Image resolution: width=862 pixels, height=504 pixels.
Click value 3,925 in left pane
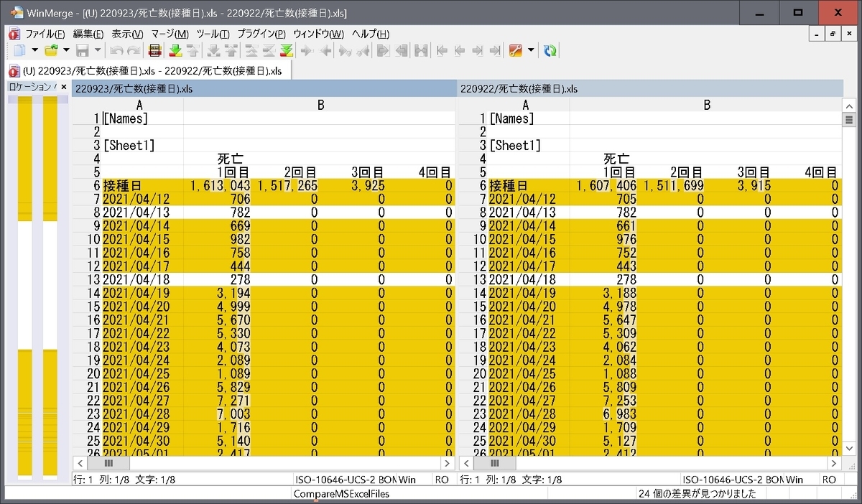coord(368,186)
